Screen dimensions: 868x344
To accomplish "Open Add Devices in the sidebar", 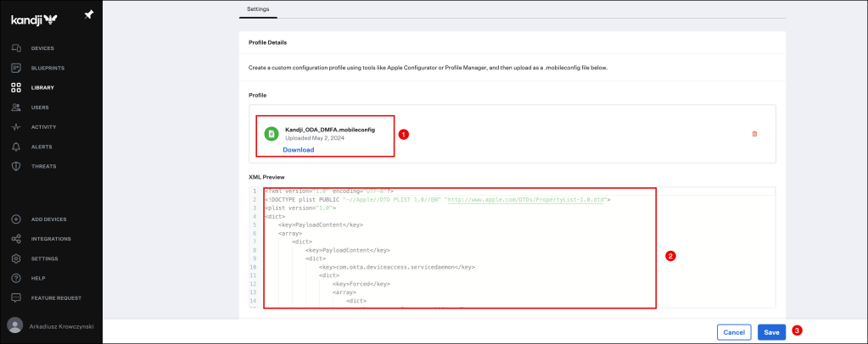I will point(15,219).
